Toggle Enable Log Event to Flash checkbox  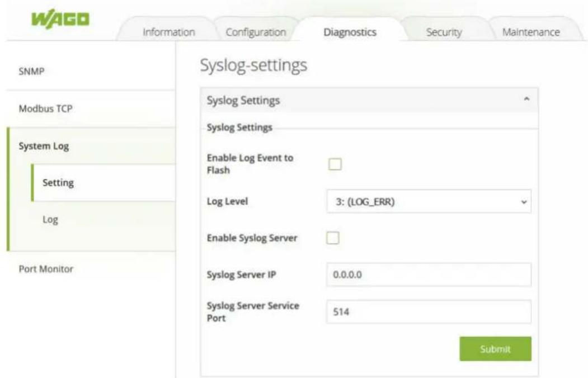335,164
